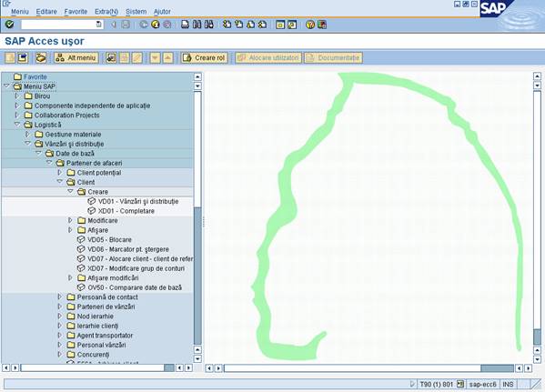Click the VD01 transaction cube icon
The image size is (545, 392).
[x=92, y=201]
